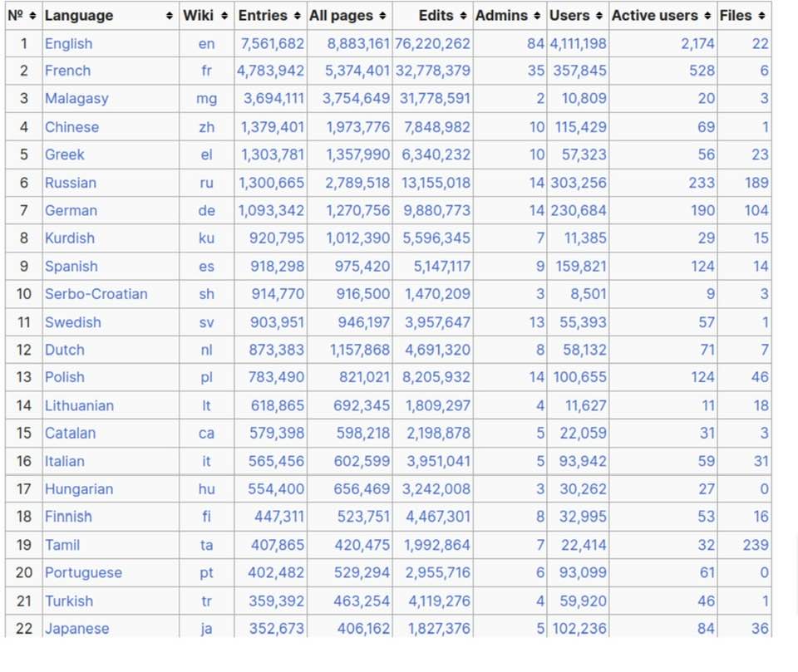Click the Hungarian language link
Image resolution: width=798 pixels, height=672 pixels.
pos(79,489)
